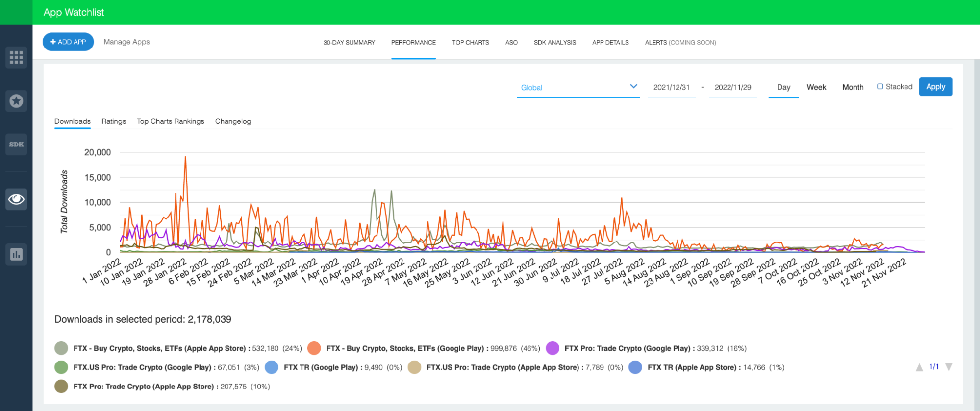Click the Apply button
Image resolution: width=980 pixels, height=411 pixels.
[935, 87]
